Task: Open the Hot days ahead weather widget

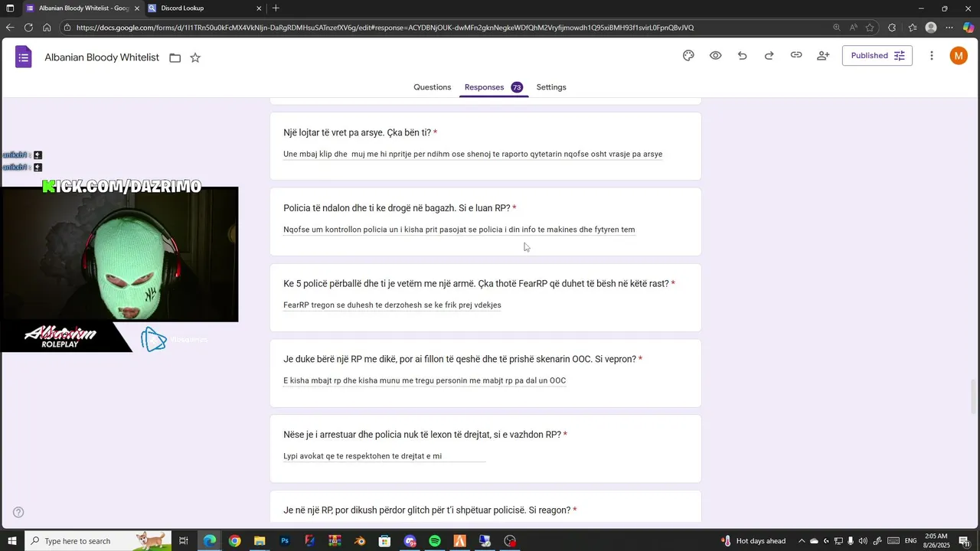Action: (x=754, y=541)
